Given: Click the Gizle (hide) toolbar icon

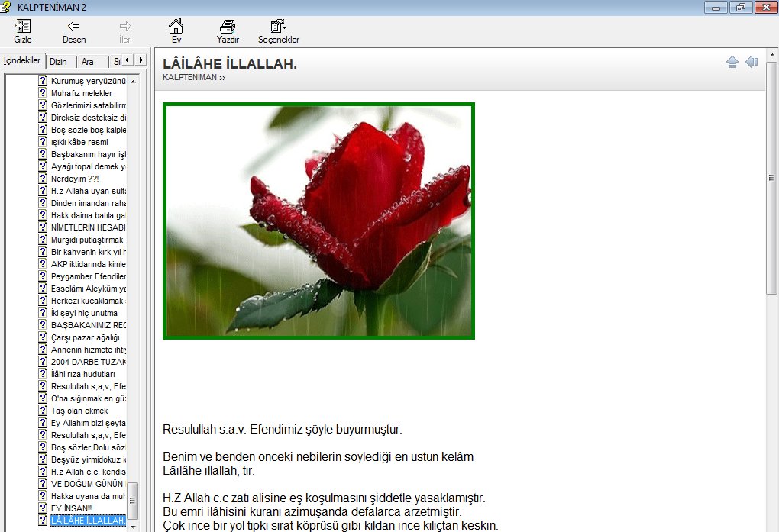Looking at the screenshot, I should (23, 27).
